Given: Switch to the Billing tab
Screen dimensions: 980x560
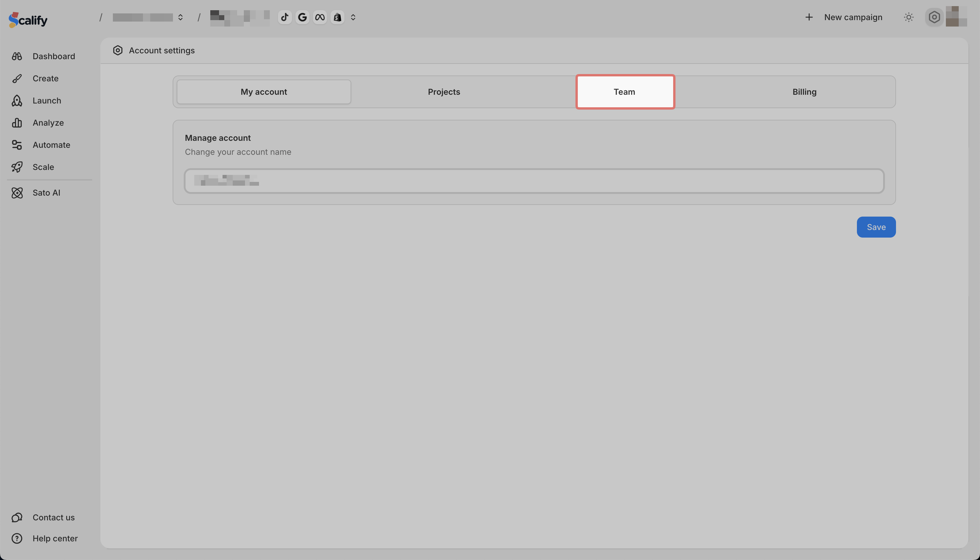Looking at the screenshot, I should point(804,92).
